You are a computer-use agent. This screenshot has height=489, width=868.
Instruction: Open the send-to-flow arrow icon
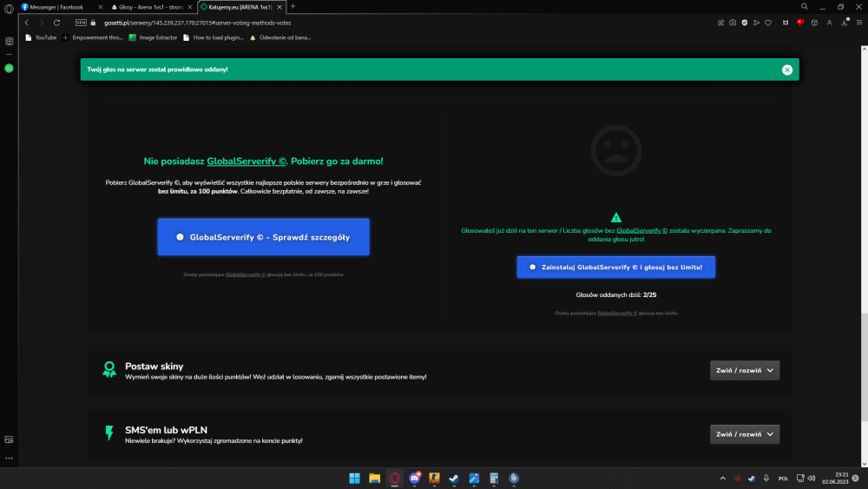pyautogui.click(x=756, y=23)
